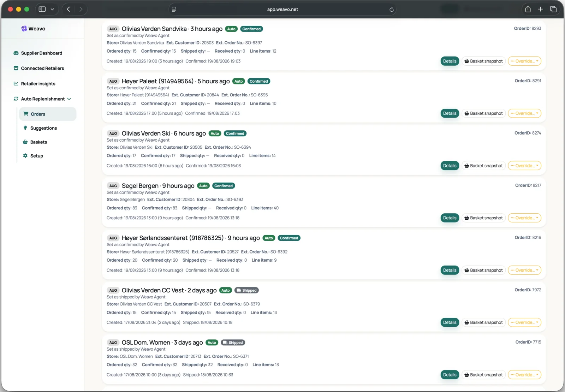Click the Suggestions lightbulb icon
Viewport: 565px width, 392px height.
(x=25, y=128)
